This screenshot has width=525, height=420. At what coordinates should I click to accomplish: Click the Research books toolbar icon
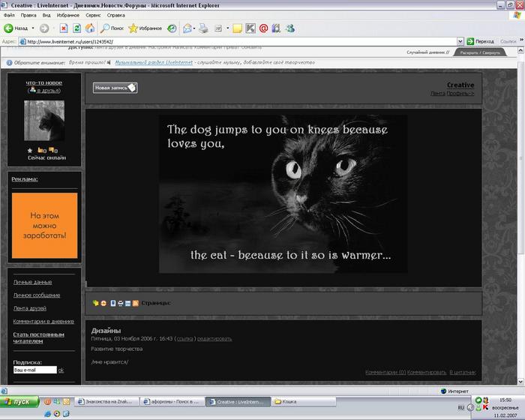pos(276,28)
